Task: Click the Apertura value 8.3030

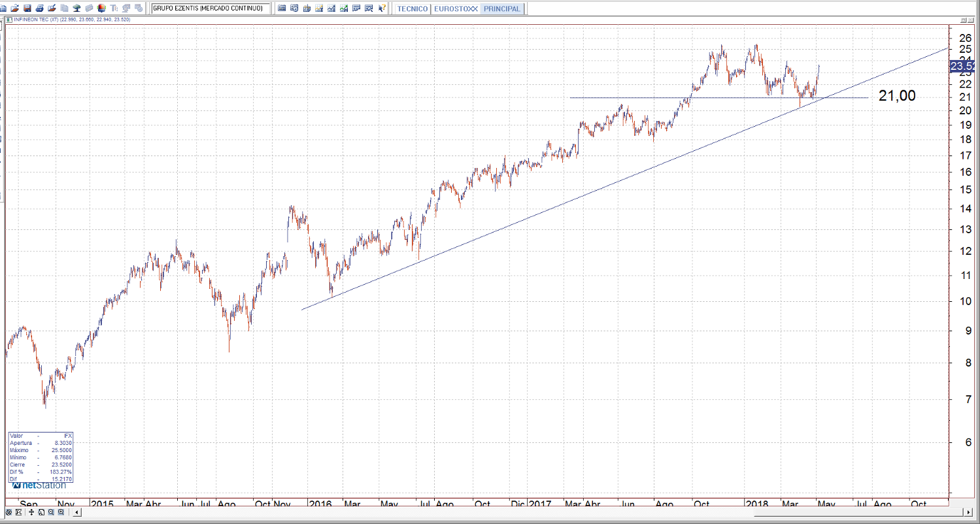Action: (63, 443)
